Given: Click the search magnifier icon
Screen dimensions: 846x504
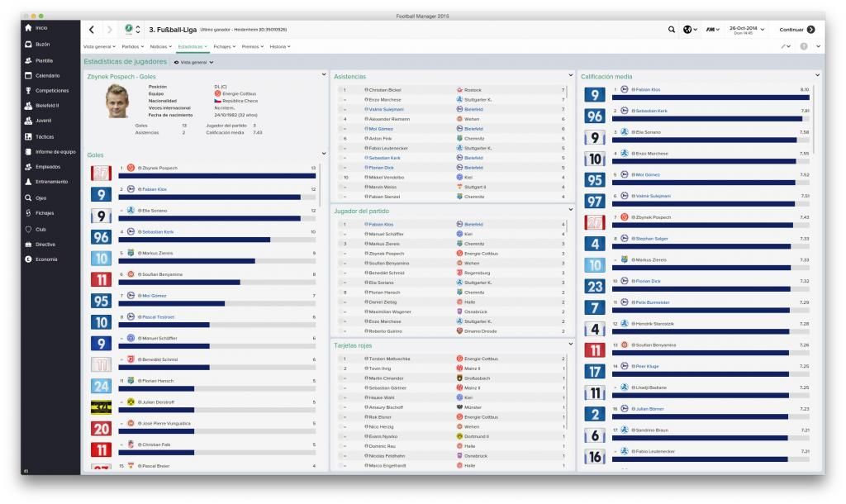Looking at the screenshot, I should (672, 30).
